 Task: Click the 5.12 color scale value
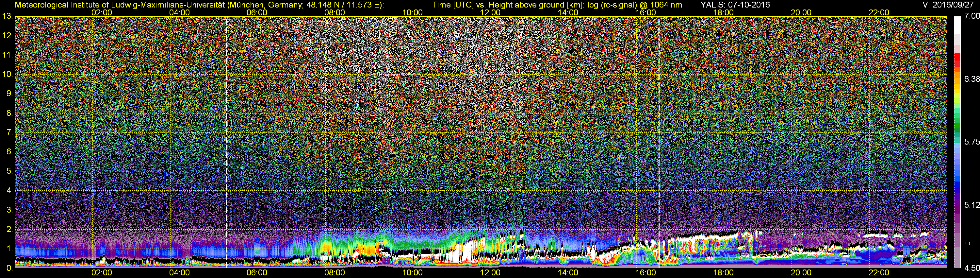tap(972, 205)
